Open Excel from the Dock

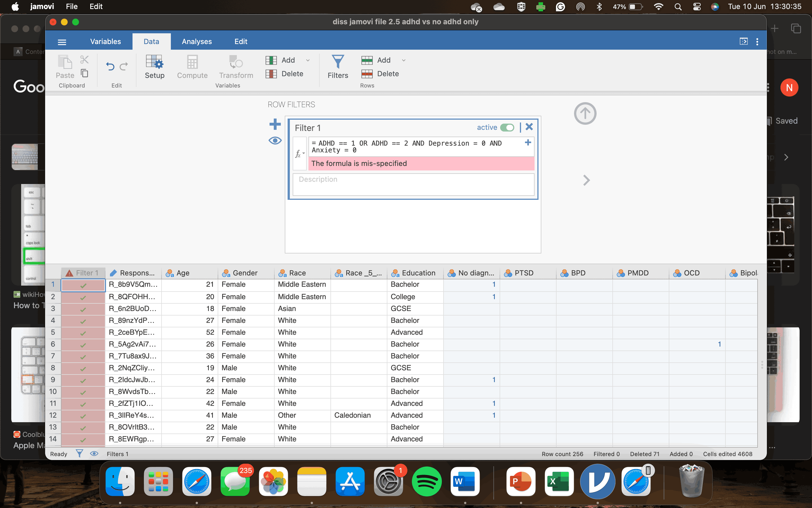(x=559, y=481)
